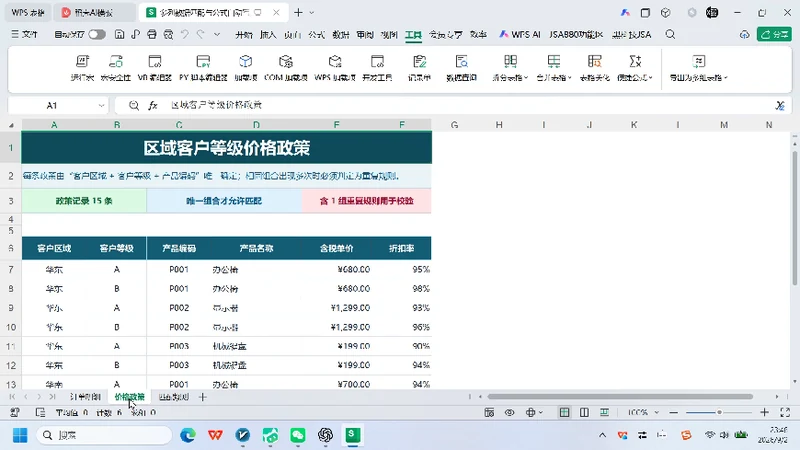The width and height of the screenshot is (800, 450).
Task: Click the fullscreen icon in status bar
Action: click(x=785, y=412)
